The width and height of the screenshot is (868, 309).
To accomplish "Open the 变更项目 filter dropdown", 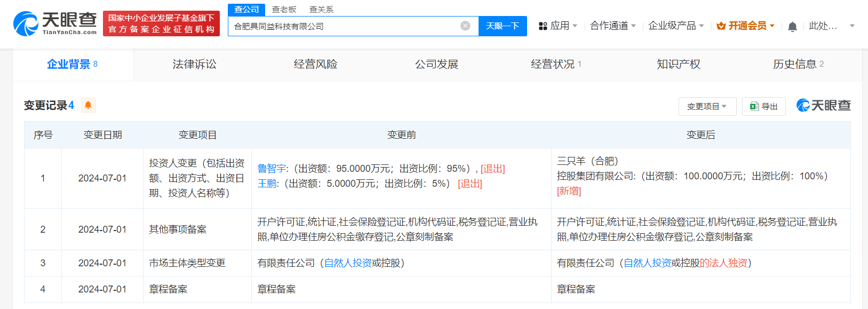I will tap(707, 106).
